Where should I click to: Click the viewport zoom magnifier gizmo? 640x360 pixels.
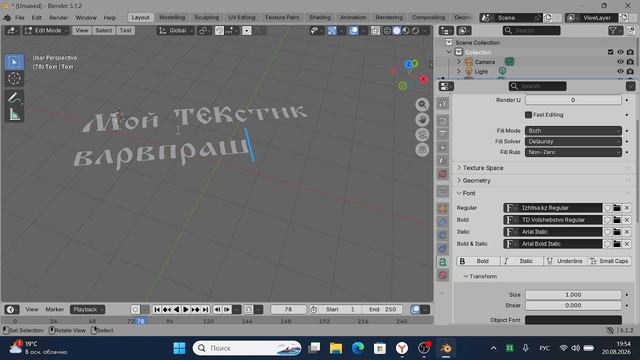(422, 105)
